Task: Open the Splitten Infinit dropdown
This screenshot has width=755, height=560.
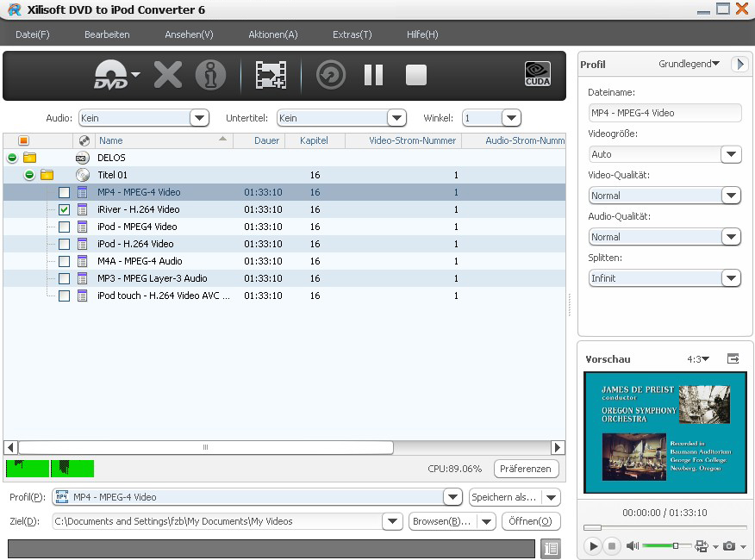Action: 731,278
